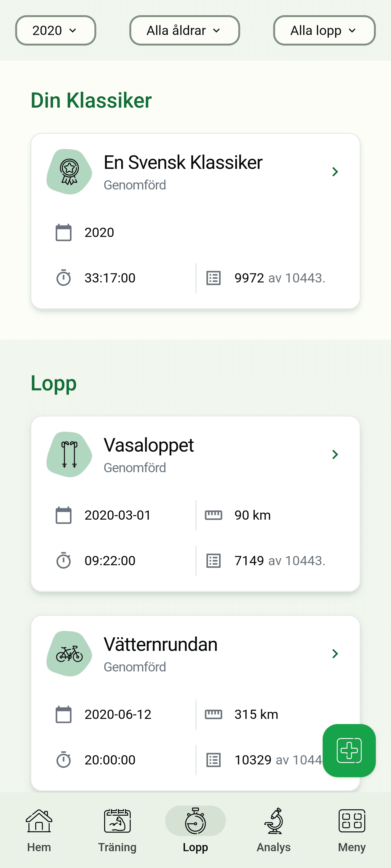Open the 2020 year dropdown
The height and width of the screenshot is (868, 391).
56,30
